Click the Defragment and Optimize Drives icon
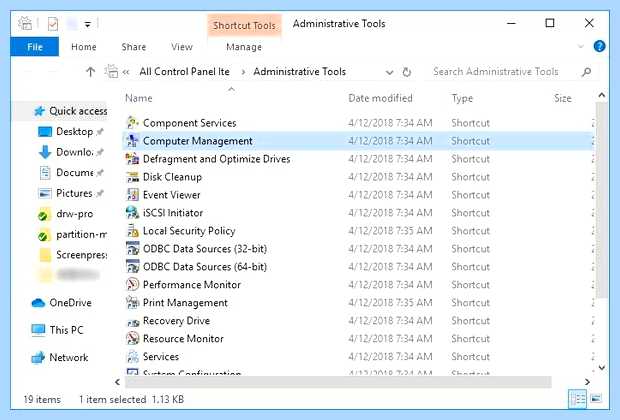 [x=132, y=159]
